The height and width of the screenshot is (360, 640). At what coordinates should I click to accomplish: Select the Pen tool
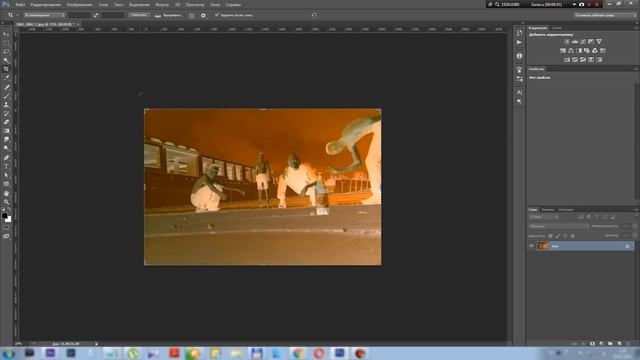click(6, 158)
